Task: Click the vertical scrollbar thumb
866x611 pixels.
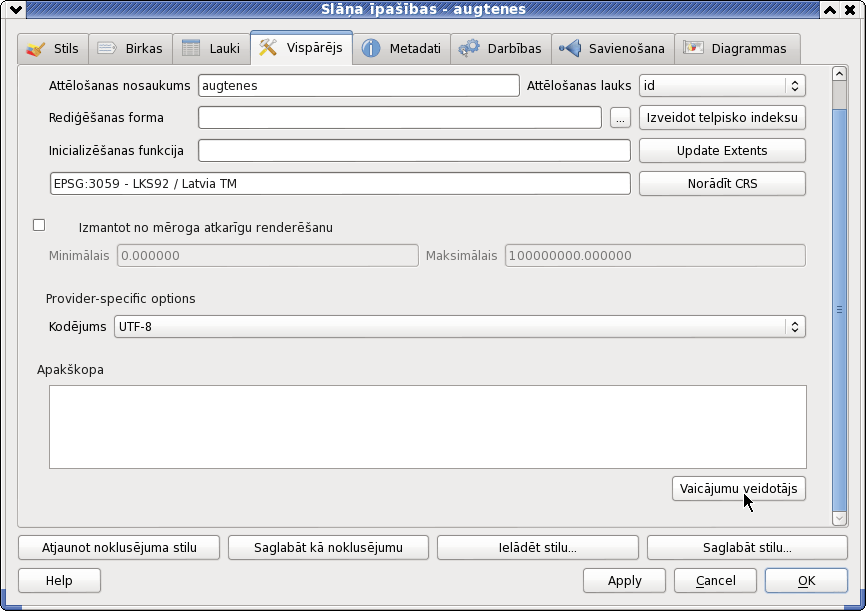Action: (839, 310)
